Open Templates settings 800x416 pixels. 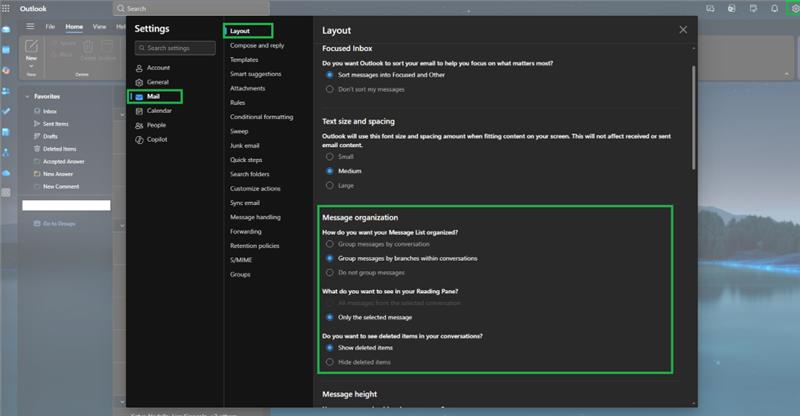(x=244, y=60)
